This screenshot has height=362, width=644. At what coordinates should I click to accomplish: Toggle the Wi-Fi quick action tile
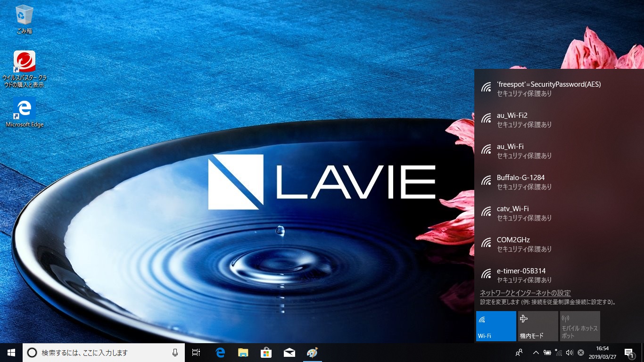click(x=496, y=326)
